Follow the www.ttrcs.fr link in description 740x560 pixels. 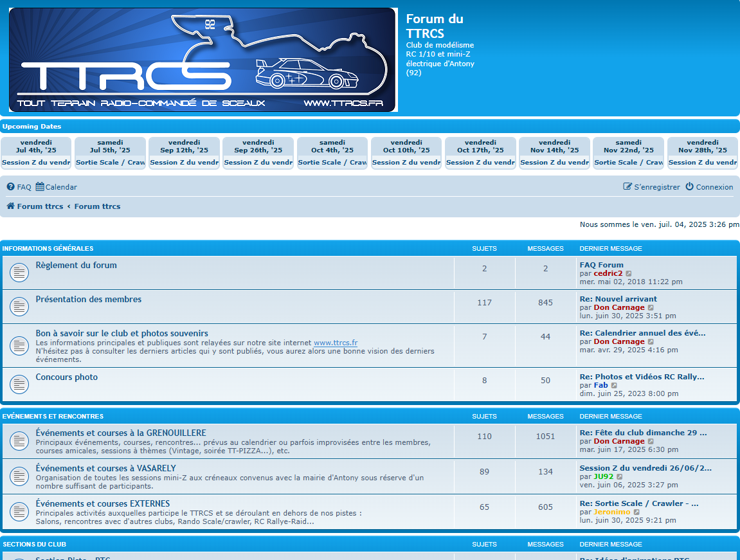(336, 343)
